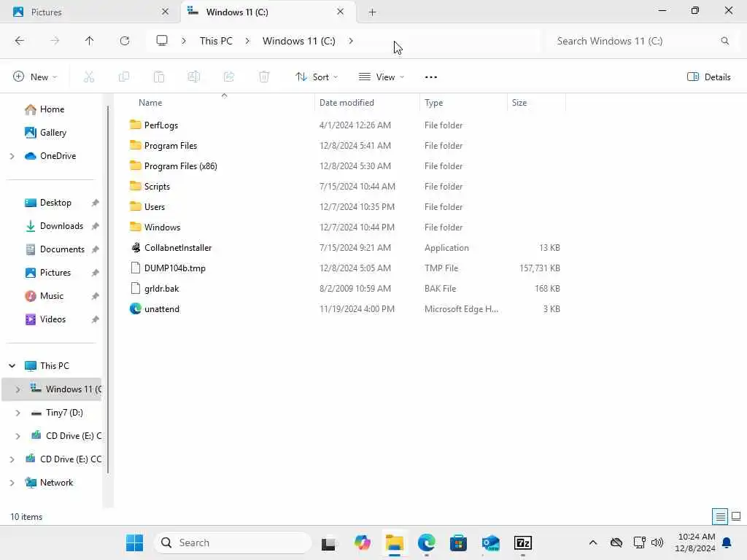Select the Windows 11 (C:) tab

pyautogui.click(x=268, y=12)
